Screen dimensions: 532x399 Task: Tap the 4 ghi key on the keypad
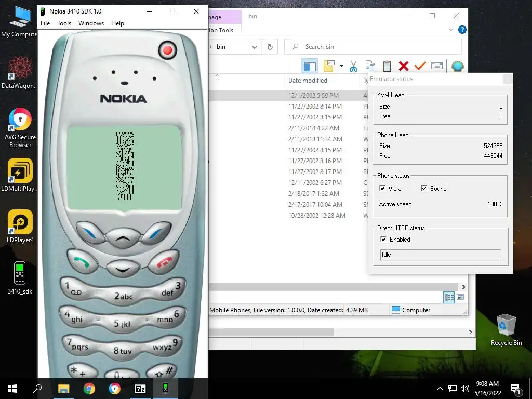point(76,316)
